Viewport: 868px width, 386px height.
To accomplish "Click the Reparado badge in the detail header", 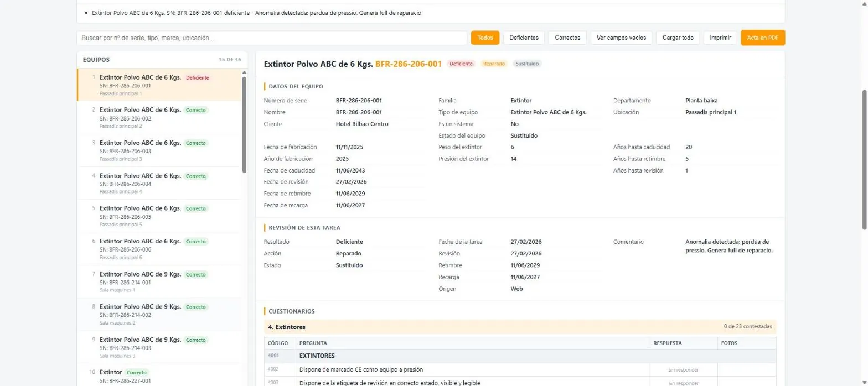I will pyautogui.click(x=494, y=64).
